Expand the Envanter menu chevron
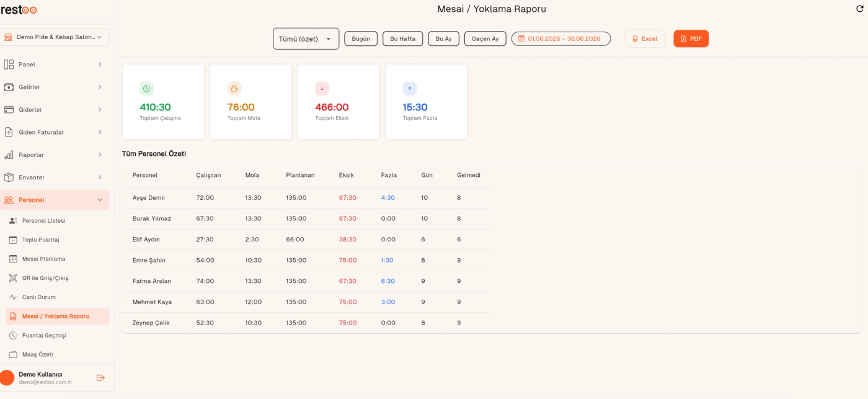 100,177
